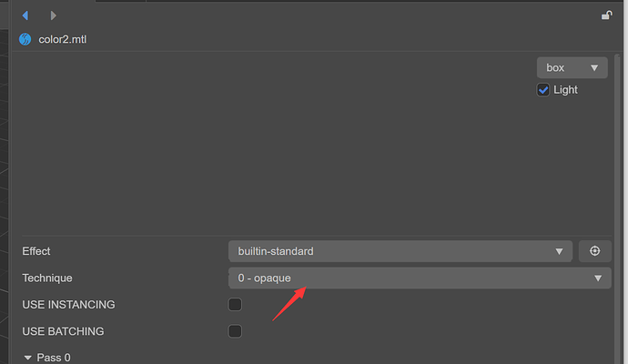Go forward using the right arrow
This screenshot has width=628, height=364.
pos(54,15)
